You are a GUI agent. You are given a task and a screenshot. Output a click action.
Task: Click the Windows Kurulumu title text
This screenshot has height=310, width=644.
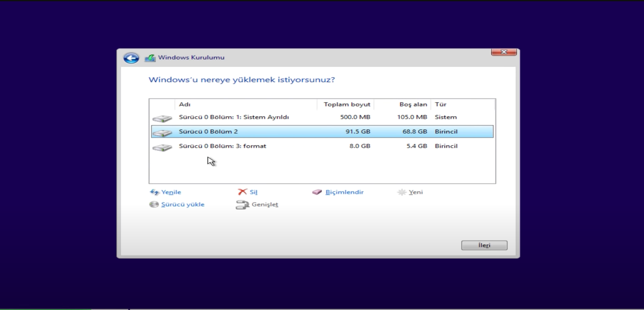[191, 58]
